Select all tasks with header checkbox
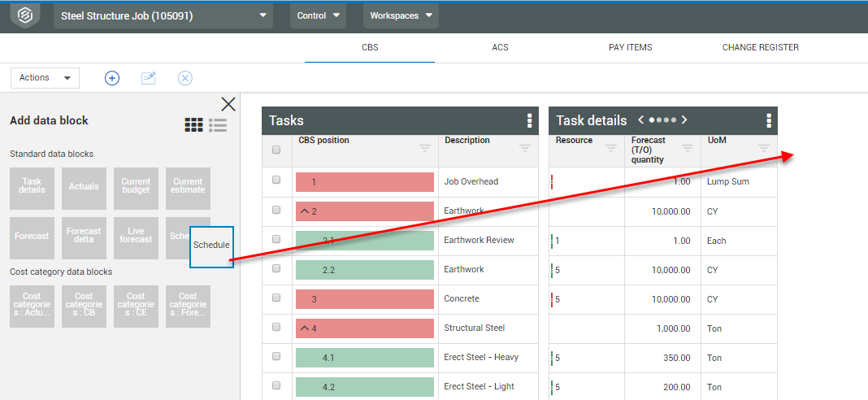The width and height of the screenshot is (868, 400). (276, 150)
